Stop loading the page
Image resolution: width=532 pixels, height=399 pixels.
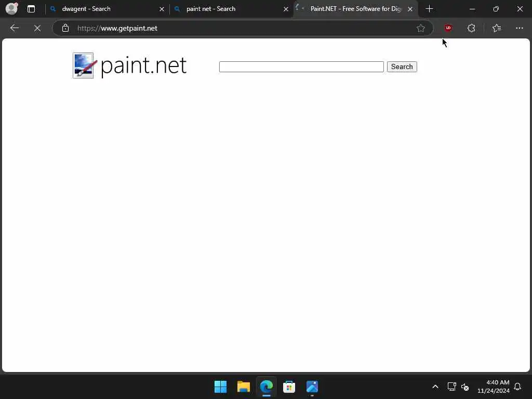[37, 28]
